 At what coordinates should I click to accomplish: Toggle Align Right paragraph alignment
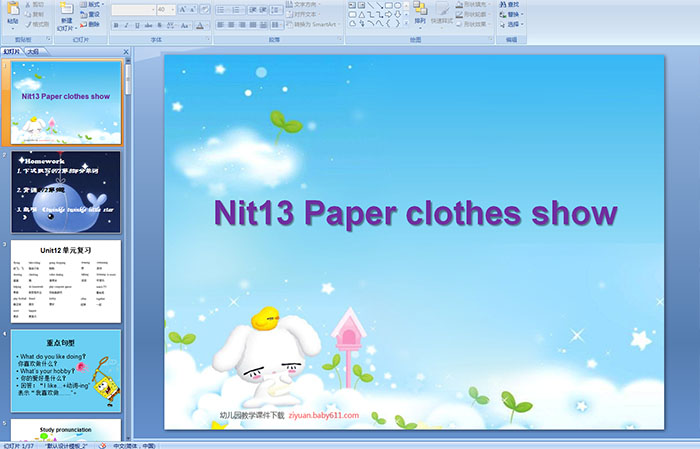(242, 25)
